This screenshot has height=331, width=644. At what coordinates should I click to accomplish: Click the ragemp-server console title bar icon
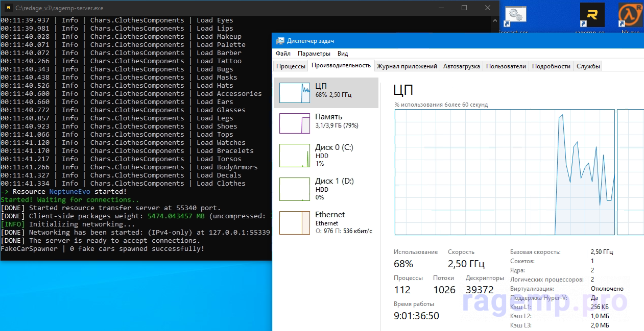pyautogui.click(x=8, y=8)
